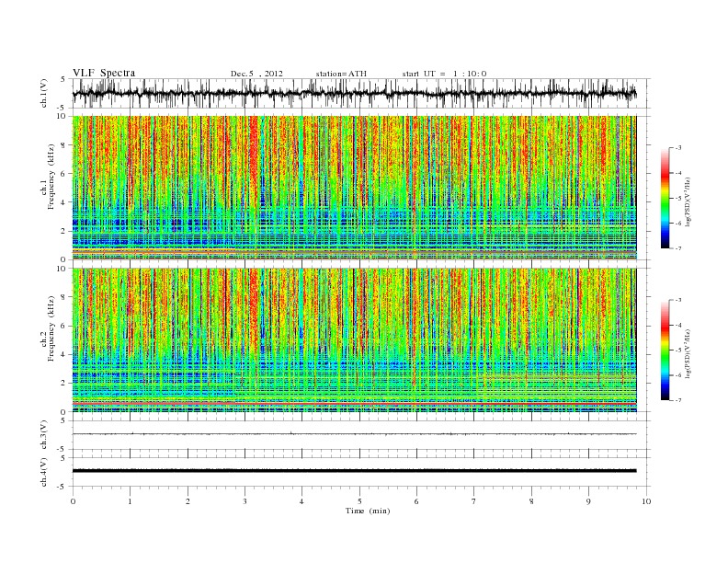Click the ch.2 "Frequency (kHz)" axis label
This screenshot has width=728, height=563.
click(x=51, y=328)
